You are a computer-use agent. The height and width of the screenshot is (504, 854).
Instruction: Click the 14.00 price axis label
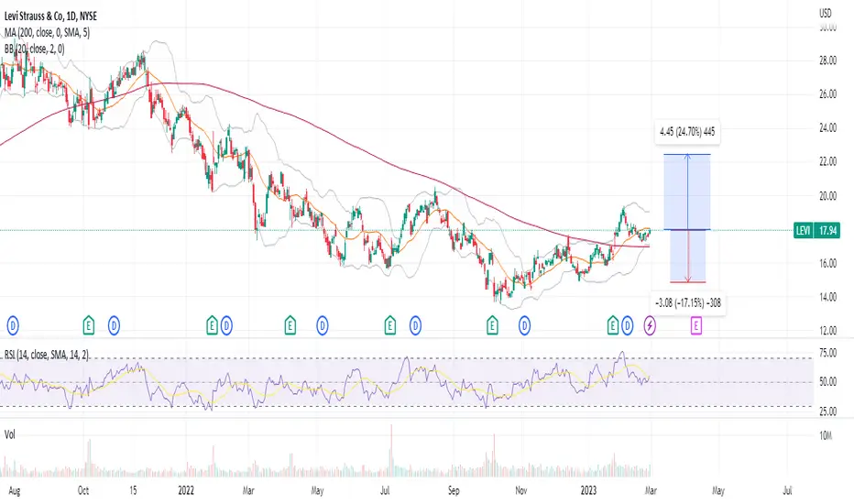(x=827, y=298)
